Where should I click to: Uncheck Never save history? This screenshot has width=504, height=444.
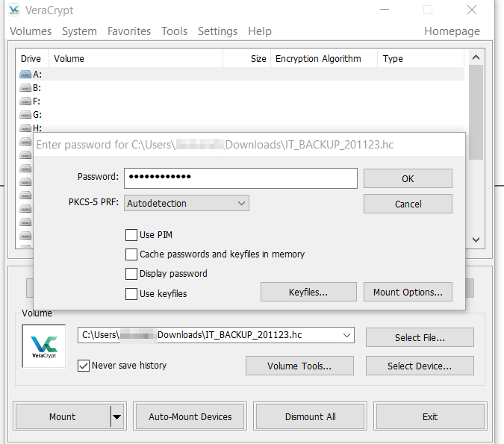pyautogui.click(x=84, y=366)
